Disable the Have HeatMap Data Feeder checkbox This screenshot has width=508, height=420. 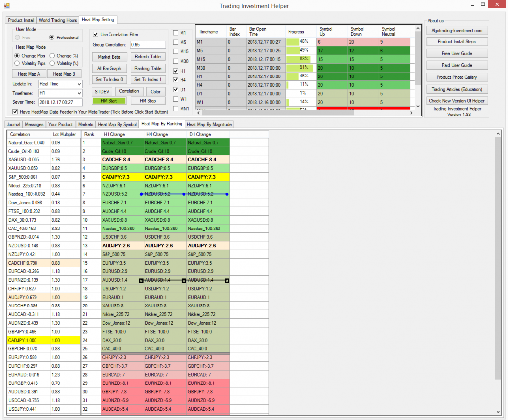15,111
